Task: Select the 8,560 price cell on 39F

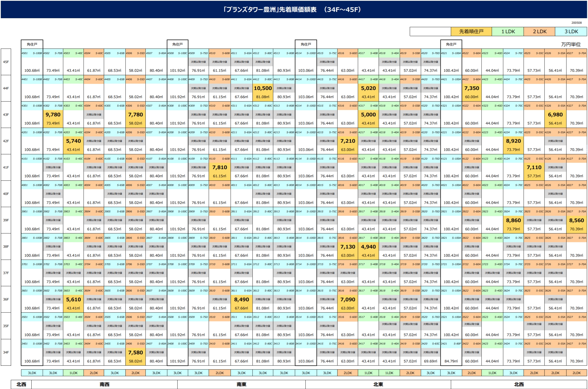Action: 576,220
